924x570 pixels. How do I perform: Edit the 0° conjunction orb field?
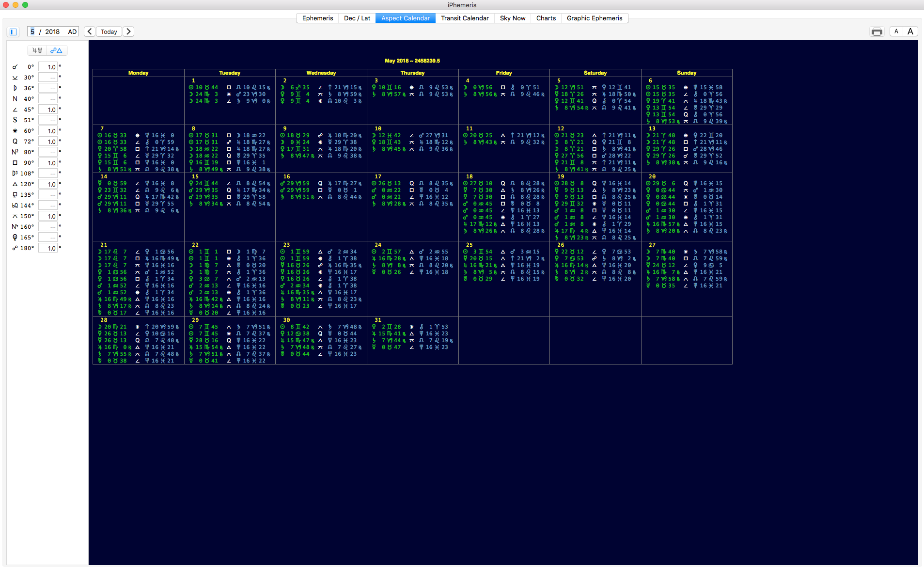48,67
